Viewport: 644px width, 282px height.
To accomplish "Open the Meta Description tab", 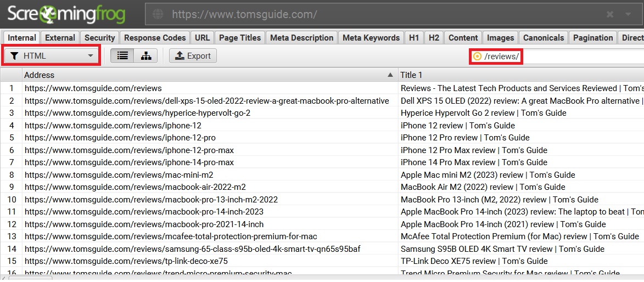I will point(301,38).
